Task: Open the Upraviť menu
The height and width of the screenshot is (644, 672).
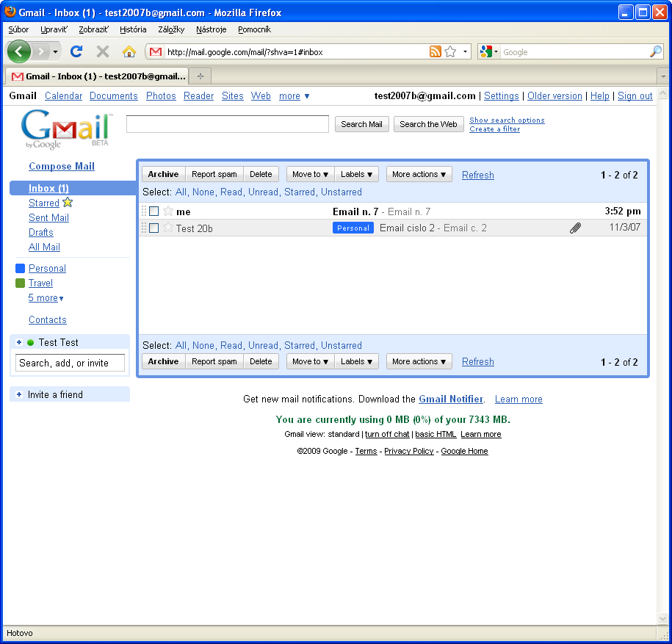Action: click(54, 29)
